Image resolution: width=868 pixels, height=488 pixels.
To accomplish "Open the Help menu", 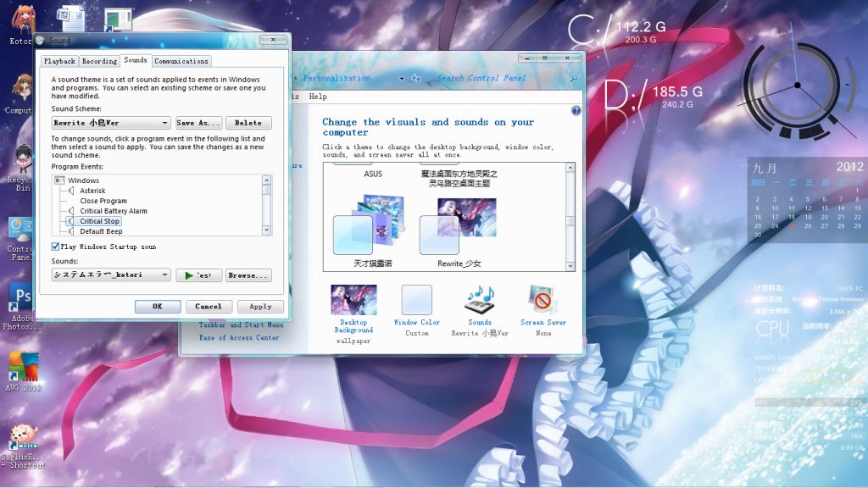I will 318,97.
